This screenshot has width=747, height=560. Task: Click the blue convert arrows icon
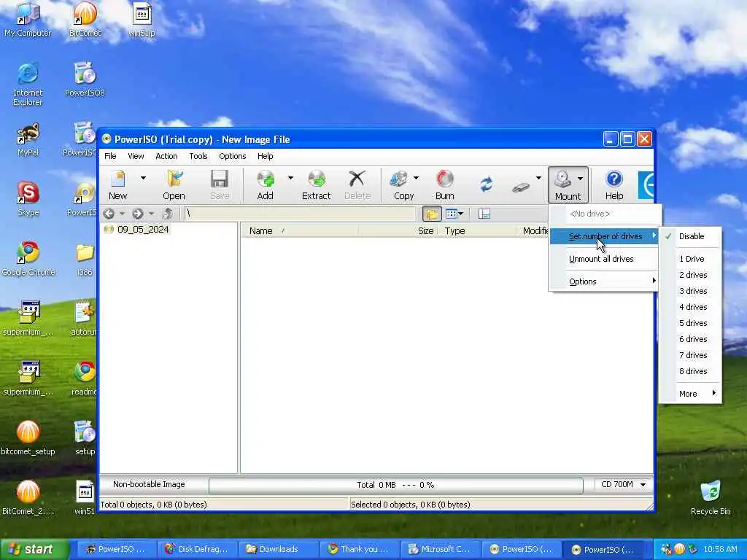487,184
